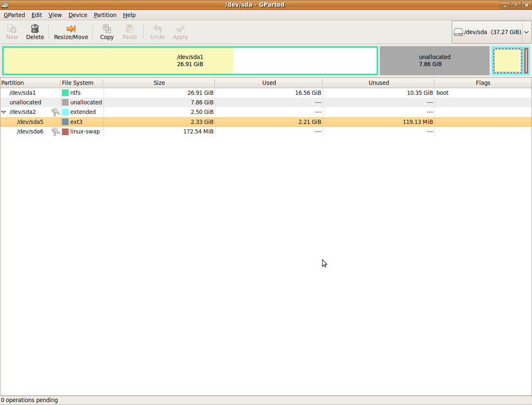The width and height of the screenshot is (532, 405).
Task: Select the small sda5 block in disk map
Action: click(507, 61)
